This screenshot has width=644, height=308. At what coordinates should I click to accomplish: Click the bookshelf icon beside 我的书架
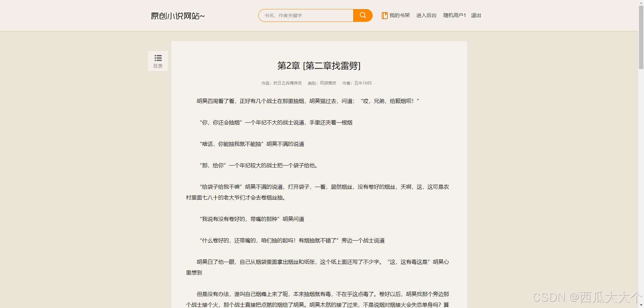(384, 15)
